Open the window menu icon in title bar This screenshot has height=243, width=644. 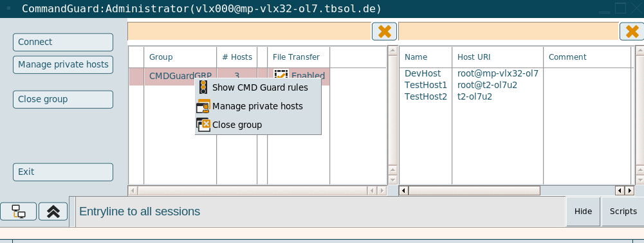[9, 8]
